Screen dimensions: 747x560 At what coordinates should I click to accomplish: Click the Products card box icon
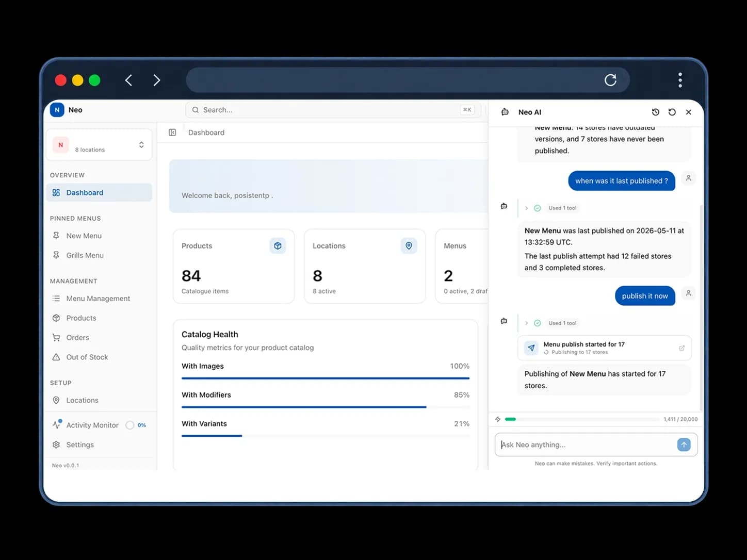point(278,246)
